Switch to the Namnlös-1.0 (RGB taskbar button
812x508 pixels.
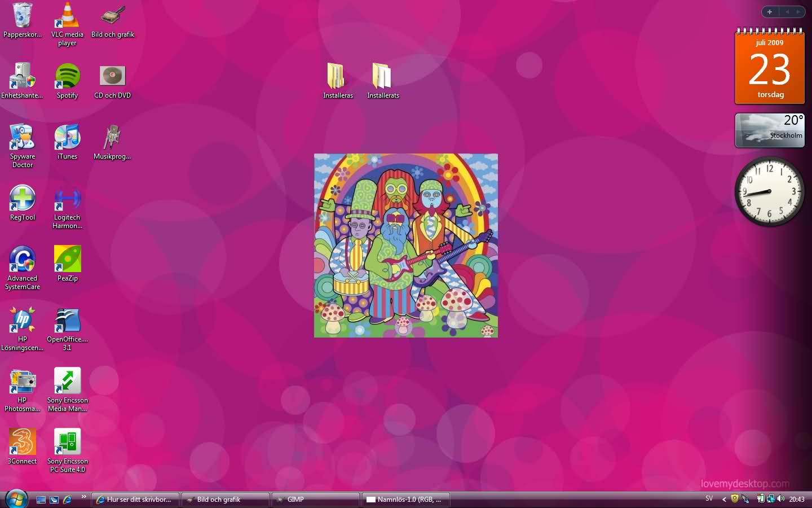pyautogui.click(x=406, y=500)
